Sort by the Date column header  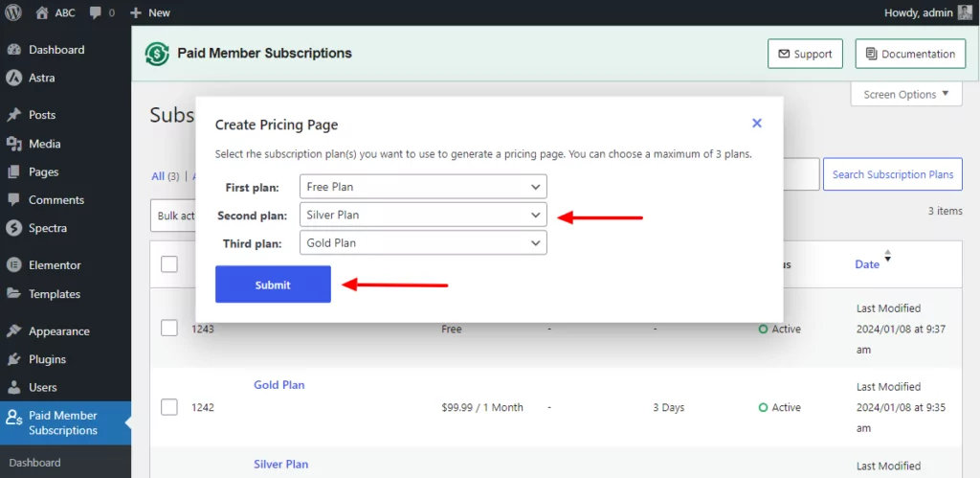tap(867, 264)
